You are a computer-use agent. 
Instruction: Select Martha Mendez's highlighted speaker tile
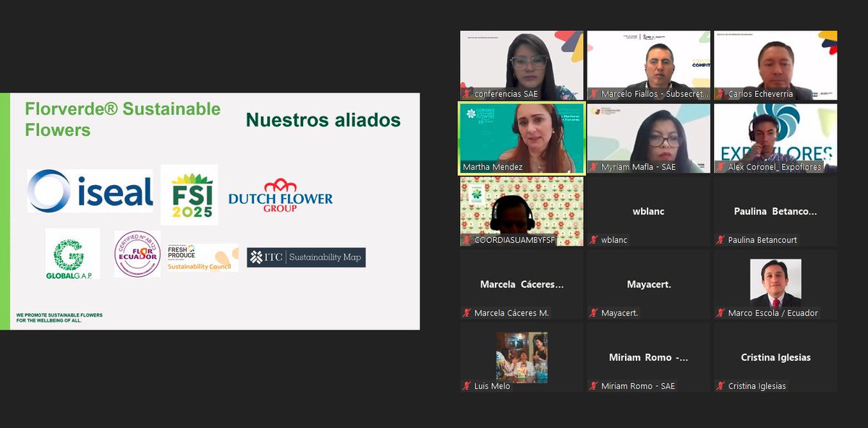[x=522, y=138]
